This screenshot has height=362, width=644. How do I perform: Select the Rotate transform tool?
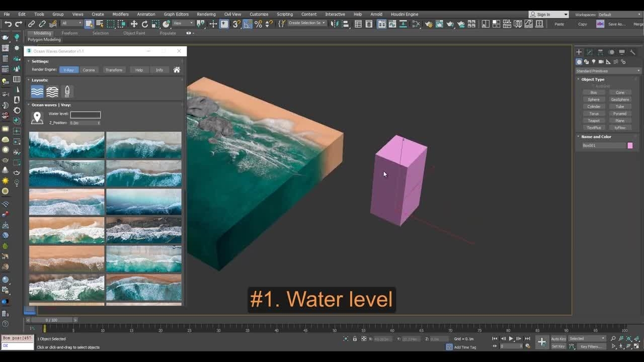pyautogui.click(x=145, y=24)
